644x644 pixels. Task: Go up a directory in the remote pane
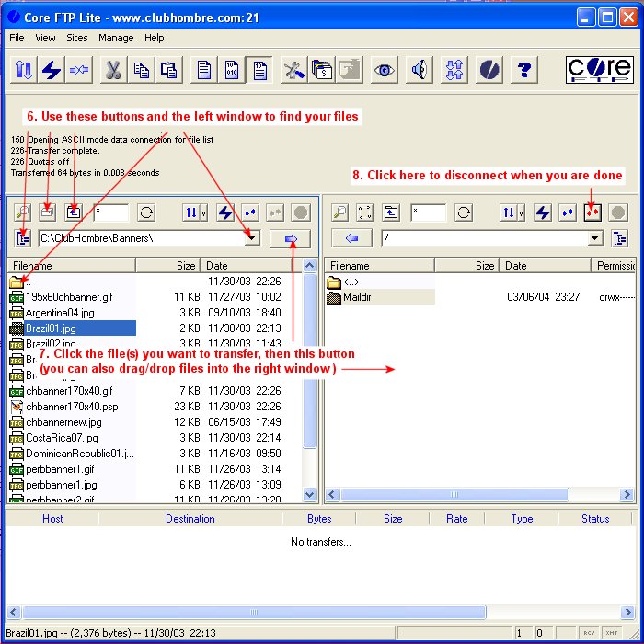tap(391, 213)
